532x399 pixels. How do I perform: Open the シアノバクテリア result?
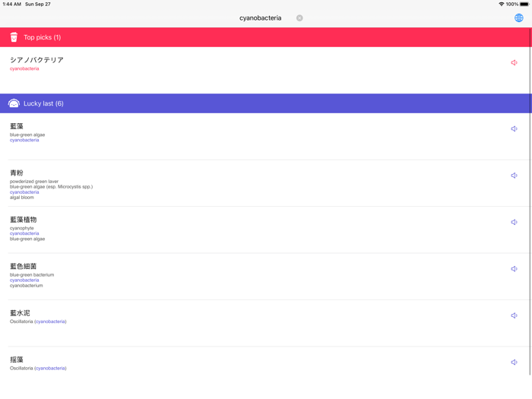(266, 70)
